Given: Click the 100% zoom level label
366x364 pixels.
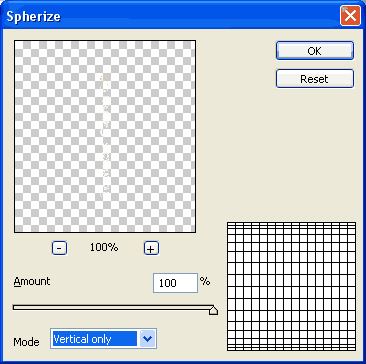Looking at the screenshot, I should coord(104,248).
